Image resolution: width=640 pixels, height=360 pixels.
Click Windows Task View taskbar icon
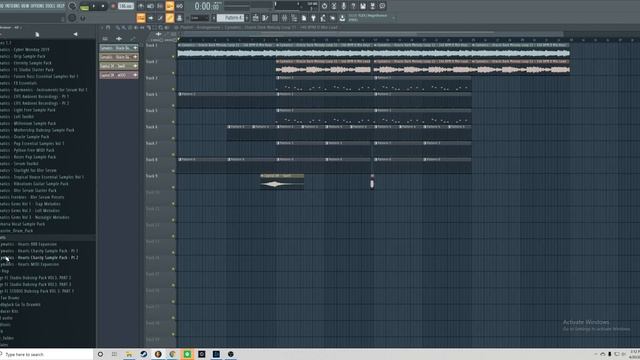tap(114, 354)
